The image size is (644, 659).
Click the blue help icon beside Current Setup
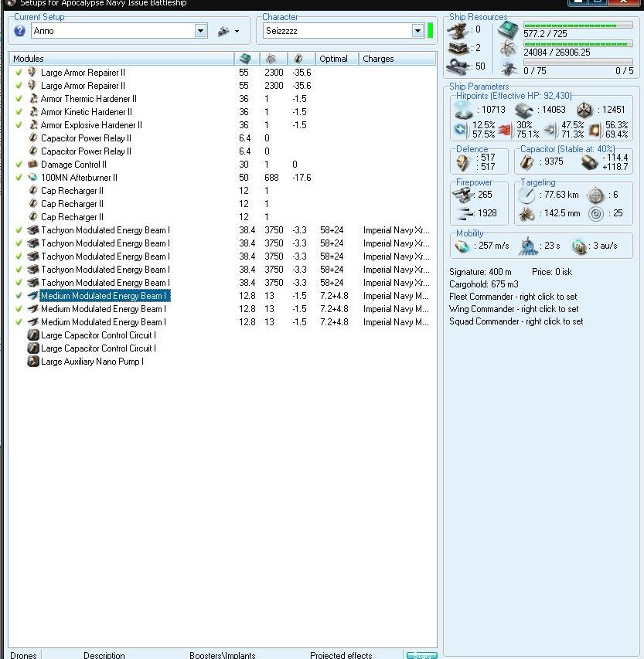pos(20,32)
